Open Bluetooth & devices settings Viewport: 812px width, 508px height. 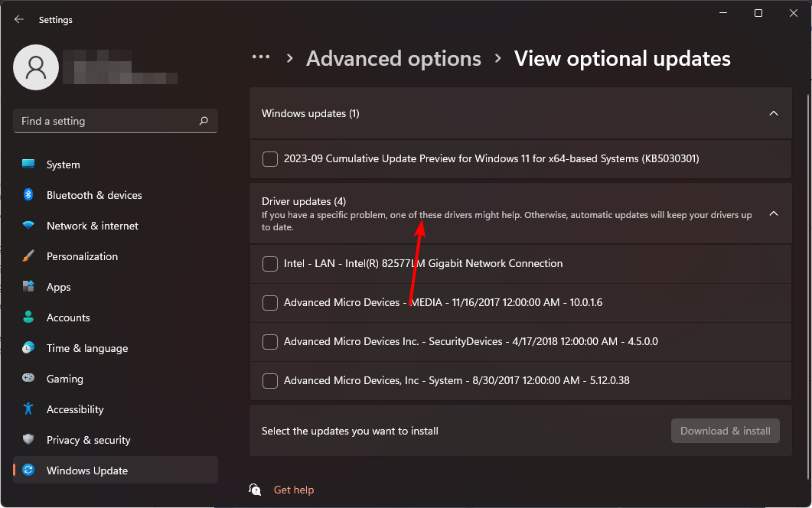(x=95, y=195)
